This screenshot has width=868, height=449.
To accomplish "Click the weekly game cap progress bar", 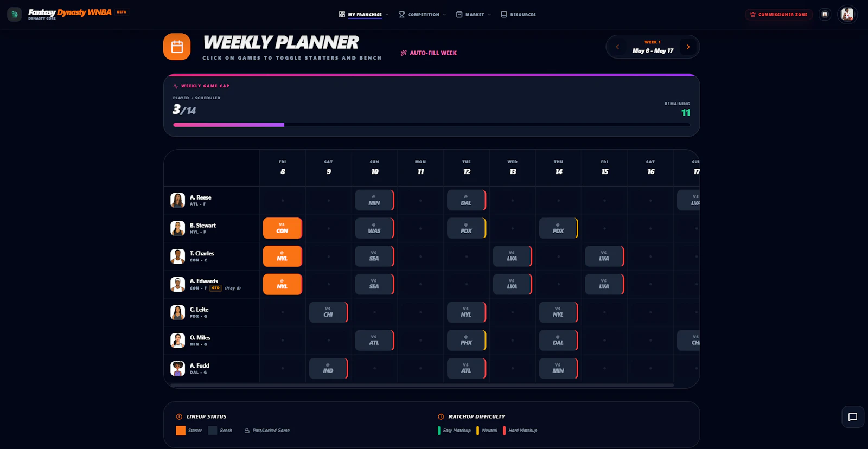I will 431,125.
